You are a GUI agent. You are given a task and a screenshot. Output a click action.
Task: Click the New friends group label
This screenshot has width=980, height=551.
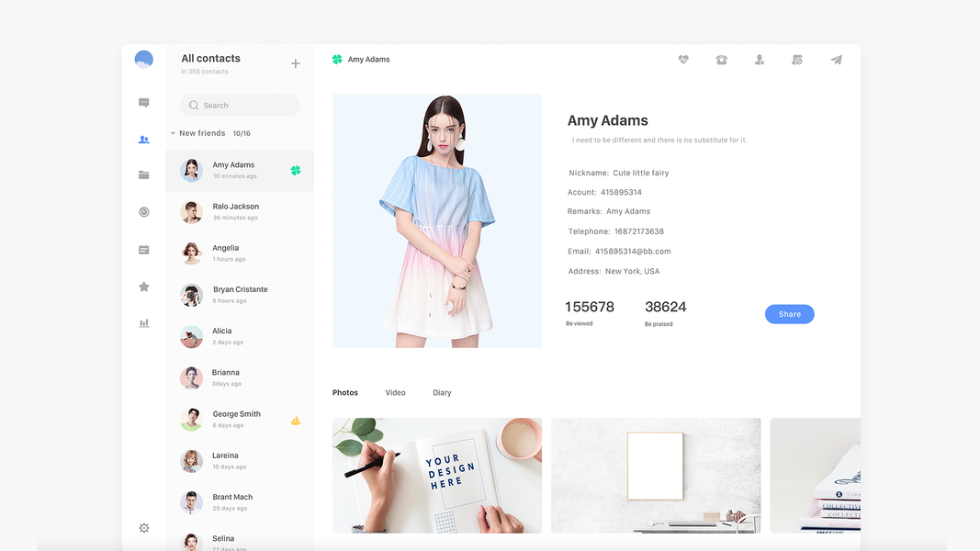202,133
